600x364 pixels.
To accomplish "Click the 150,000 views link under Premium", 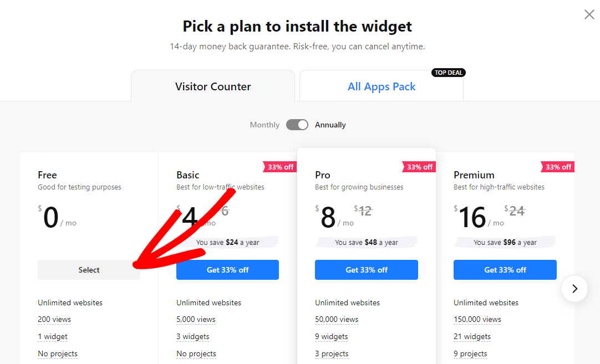I will click(x=478, y=319).
